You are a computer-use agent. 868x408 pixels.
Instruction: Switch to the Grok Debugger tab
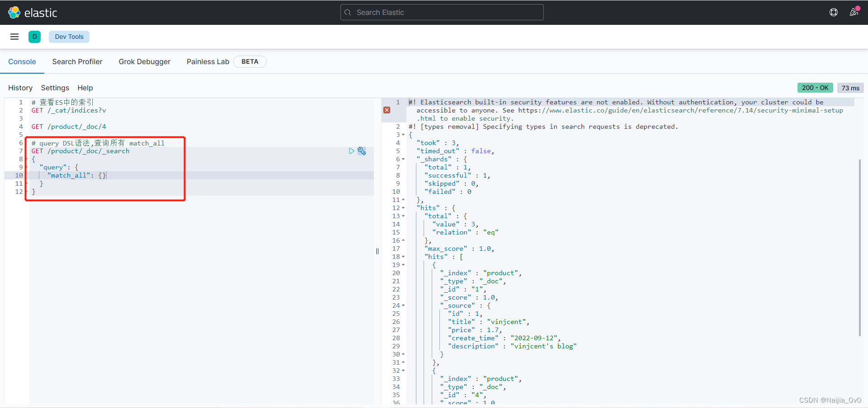coord(145,61)
